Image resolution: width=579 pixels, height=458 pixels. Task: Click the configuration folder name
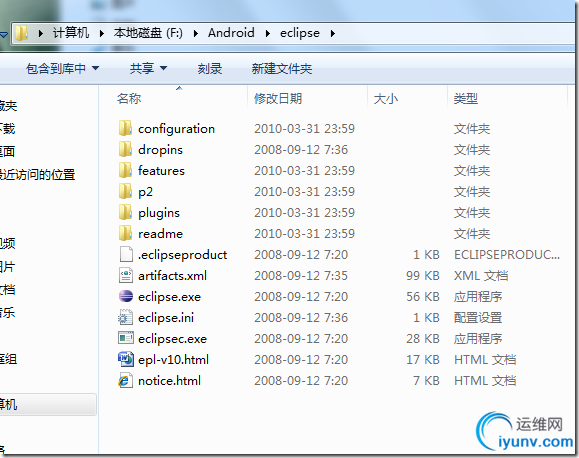pos(177,129)
